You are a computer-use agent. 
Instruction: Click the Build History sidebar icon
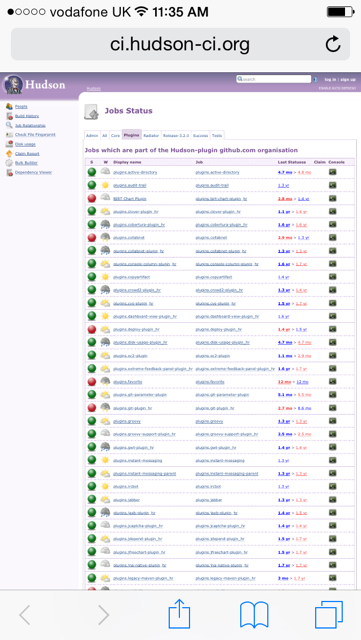click(x=9, y=116)
